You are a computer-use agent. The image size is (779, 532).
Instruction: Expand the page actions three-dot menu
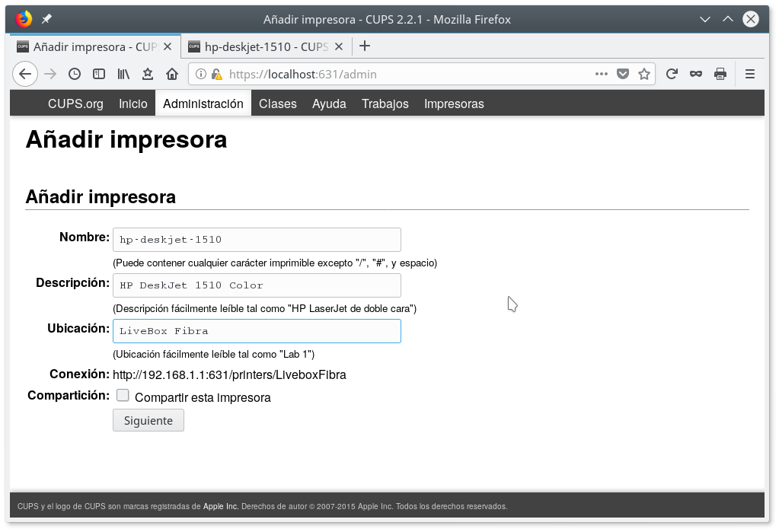coord(602,74)
